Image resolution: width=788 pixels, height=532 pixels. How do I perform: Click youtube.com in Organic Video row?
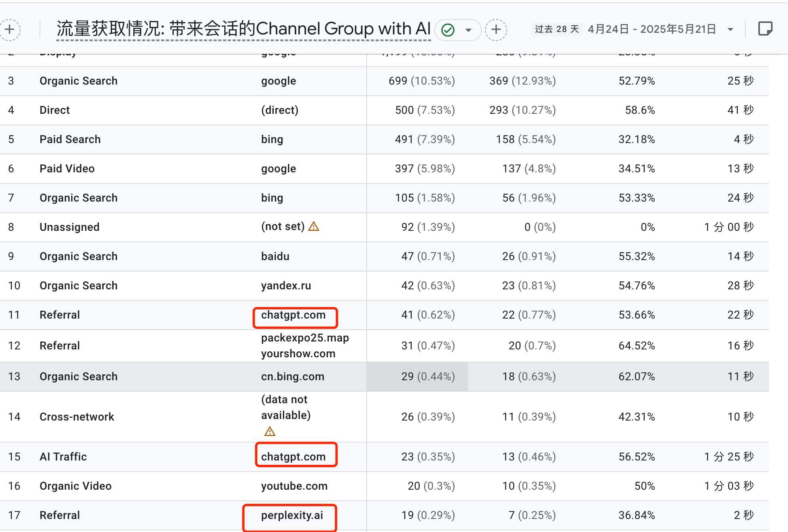[x=294, y=486]
